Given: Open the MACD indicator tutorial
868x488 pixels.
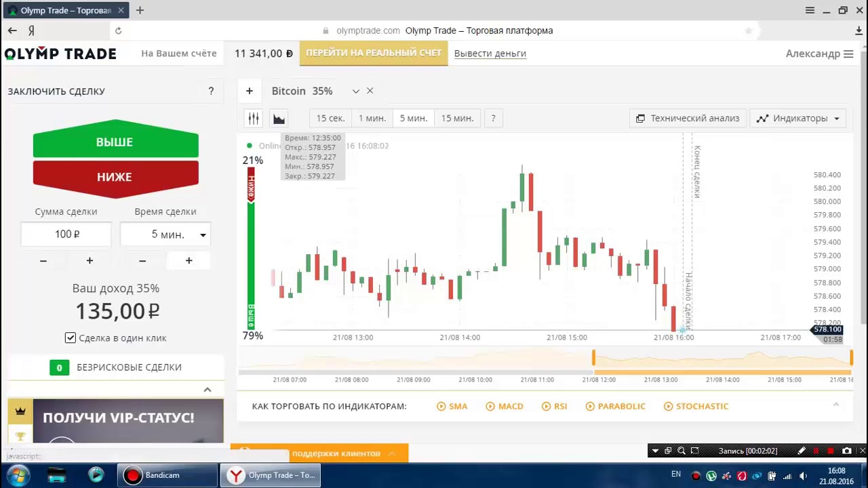Looking at the screenshot, I should 505,406.
